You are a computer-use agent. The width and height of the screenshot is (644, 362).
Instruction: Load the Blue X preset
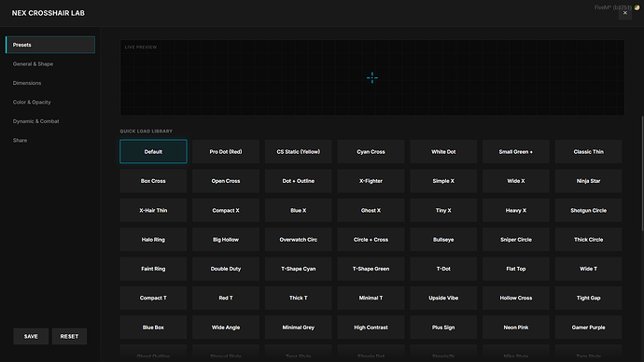pos(298,210)
